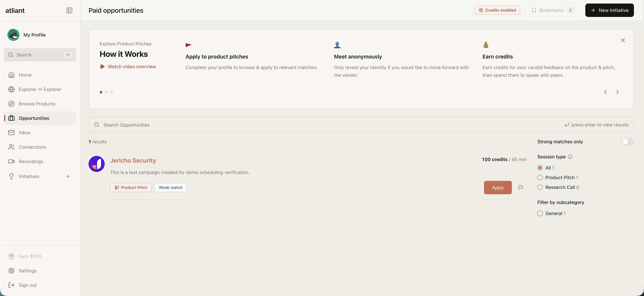Select Product Pitch session type

click(540, 177)
